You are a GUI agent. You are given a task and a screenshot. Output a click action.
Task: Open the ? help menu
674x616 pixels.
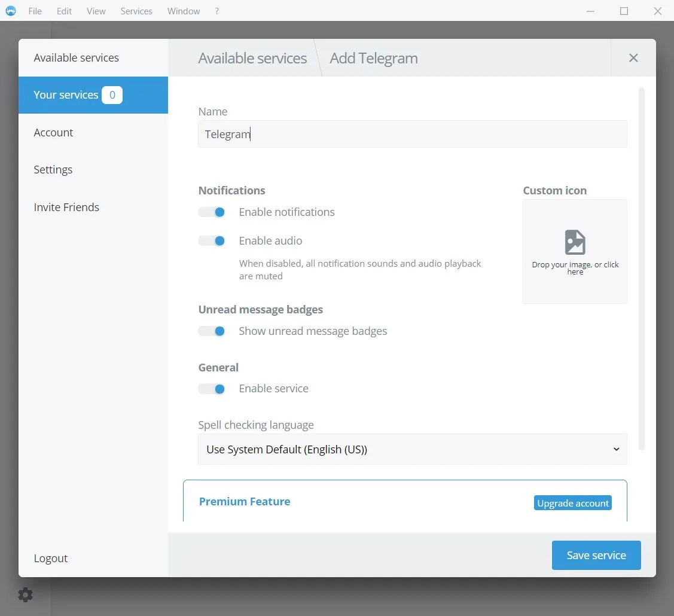pyautogui.click(x=217, y=11)
